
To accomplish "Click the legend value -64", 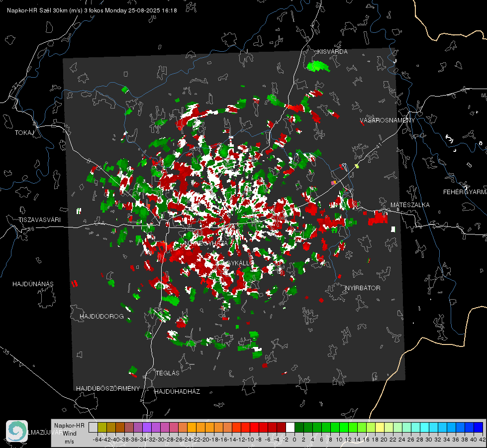I will (98, 440).
